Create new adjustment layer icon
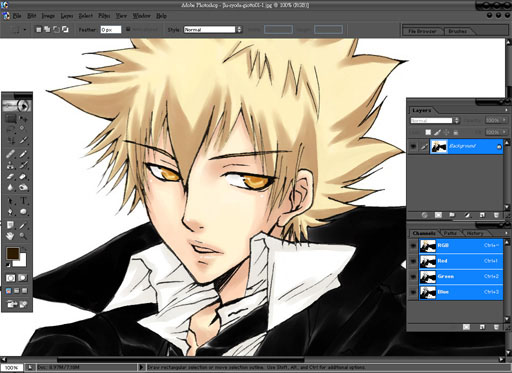Screen dimensions: 512x373 [x=467, y=215]
